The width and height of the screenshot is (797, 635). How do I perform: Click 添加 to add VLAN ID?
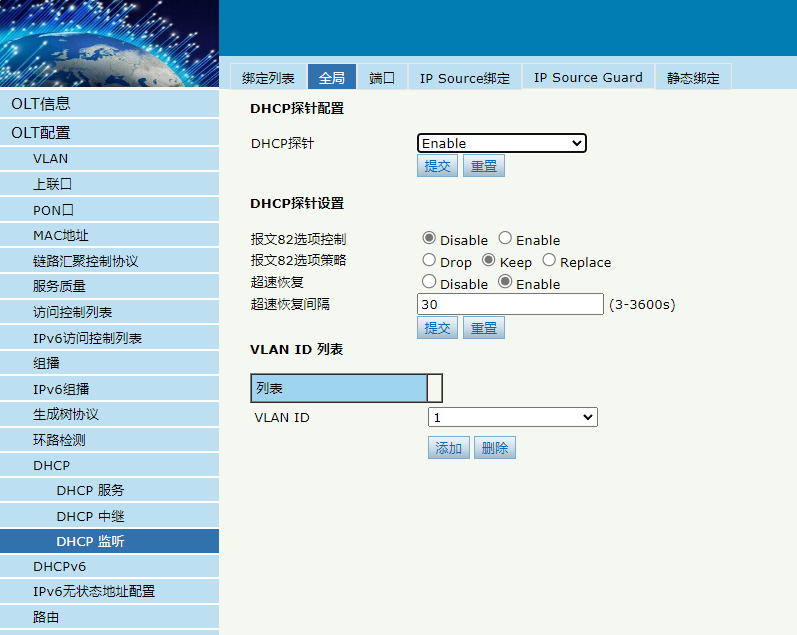point(448,448)
